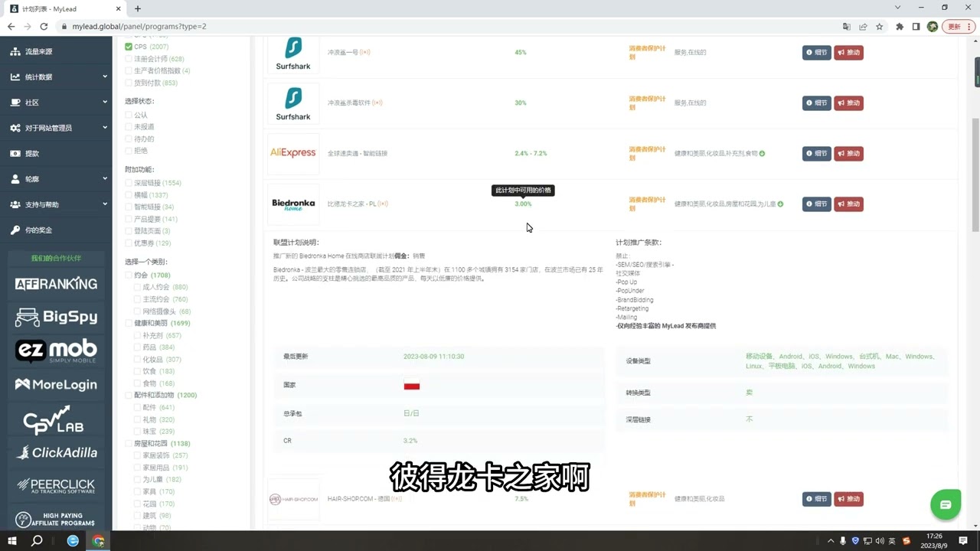Click the browser back arrow
The height and width of the screenshot is (551, 980).
point(11,26)
